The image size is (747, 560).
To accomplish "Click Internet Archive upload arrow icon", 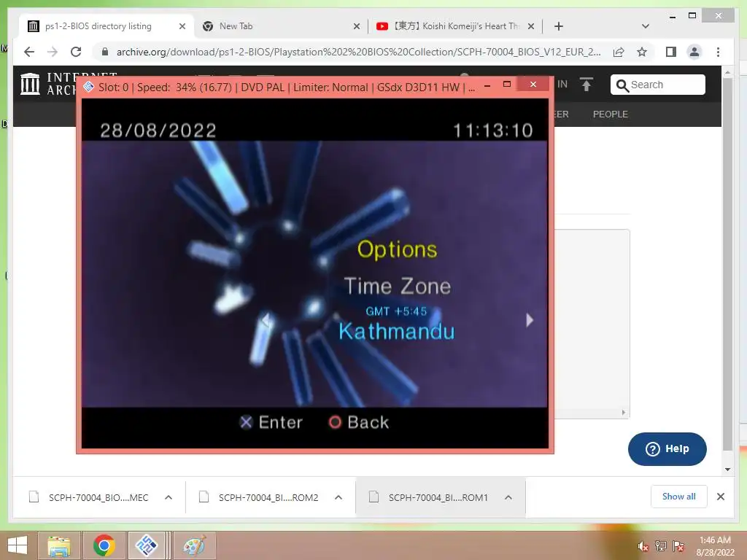I will [587, 85].
